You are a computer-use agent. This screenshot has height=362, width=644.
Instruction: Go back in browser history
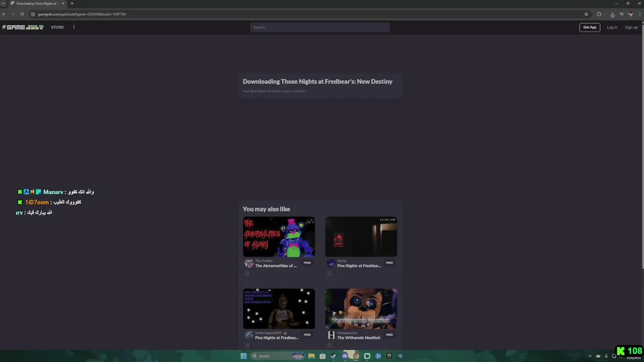(x=4, y=14)
